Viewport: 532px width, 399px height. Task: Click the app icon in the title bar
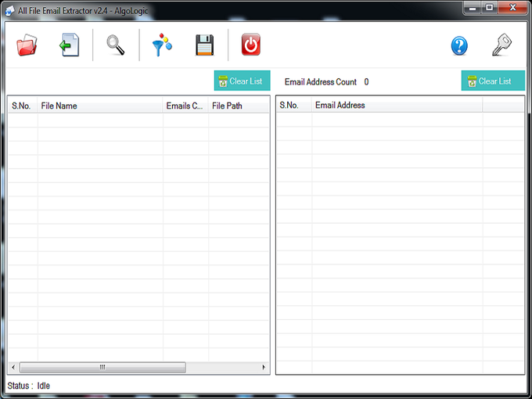pos(10,11)
